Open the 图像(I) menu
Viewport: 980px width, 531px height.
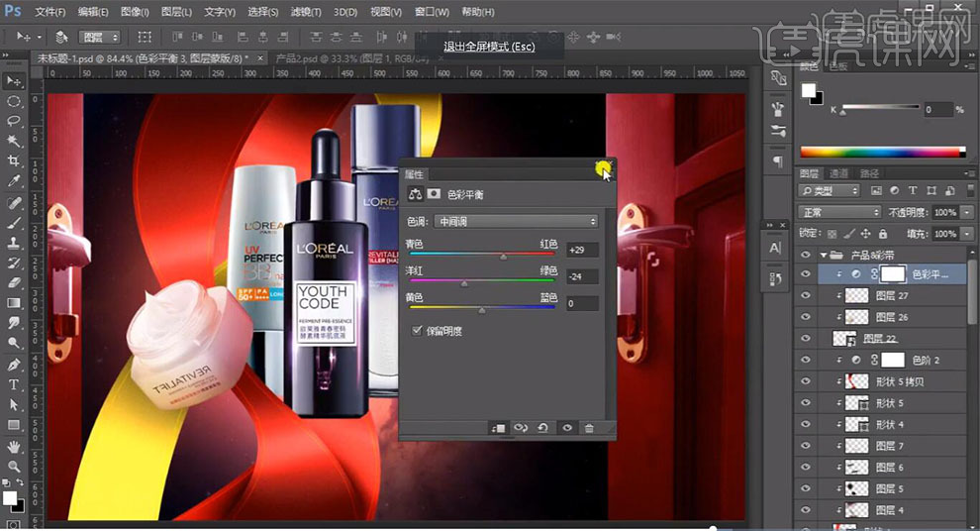[135, 12]
